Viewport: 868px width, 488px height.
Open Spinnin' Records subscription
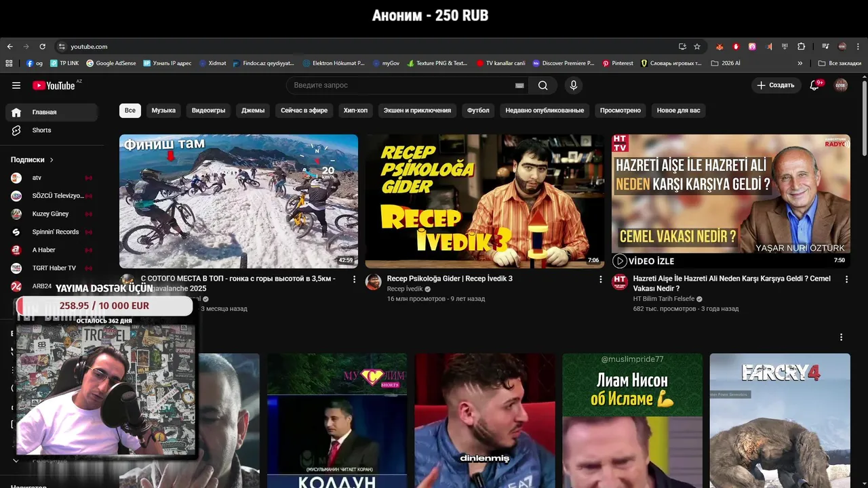pyautogui.click(x=52, y=232)
